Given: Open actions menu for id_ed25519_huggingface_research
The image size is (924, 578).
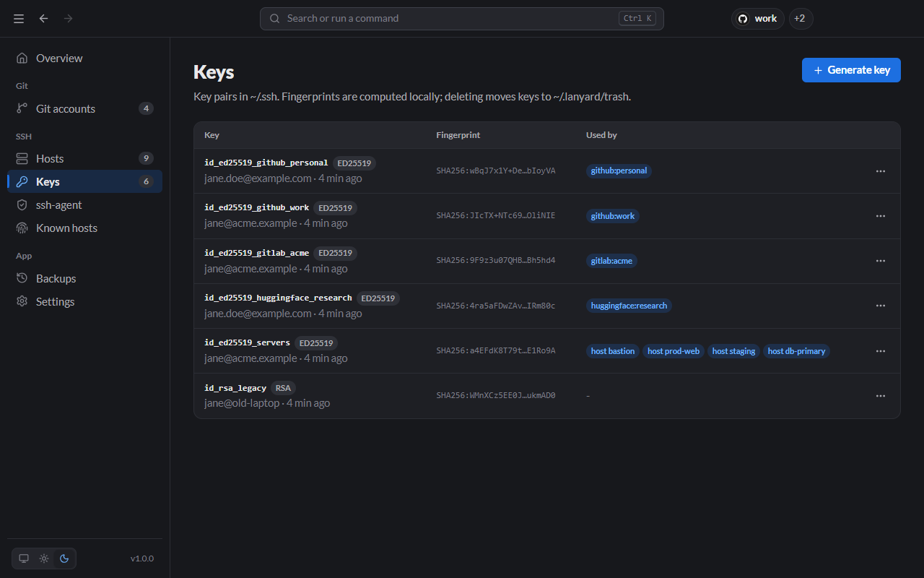Looking at the screenshot, I should [x=881, y=306].
